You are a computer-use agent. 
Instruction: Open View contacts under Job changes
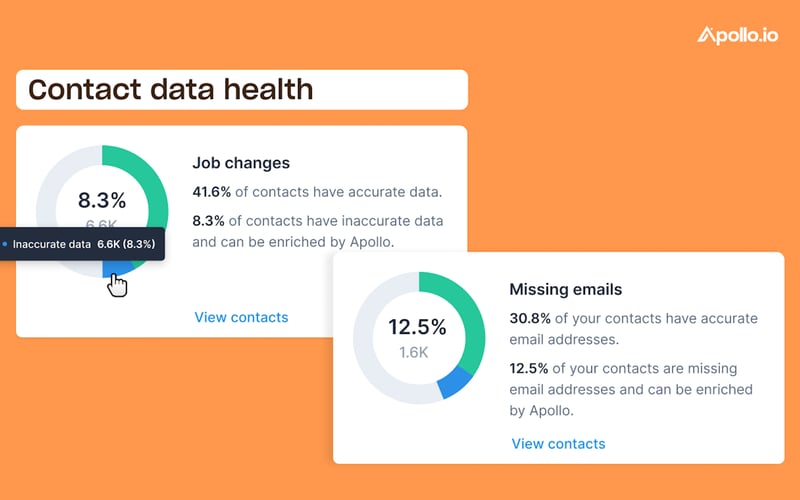[241, 317]
